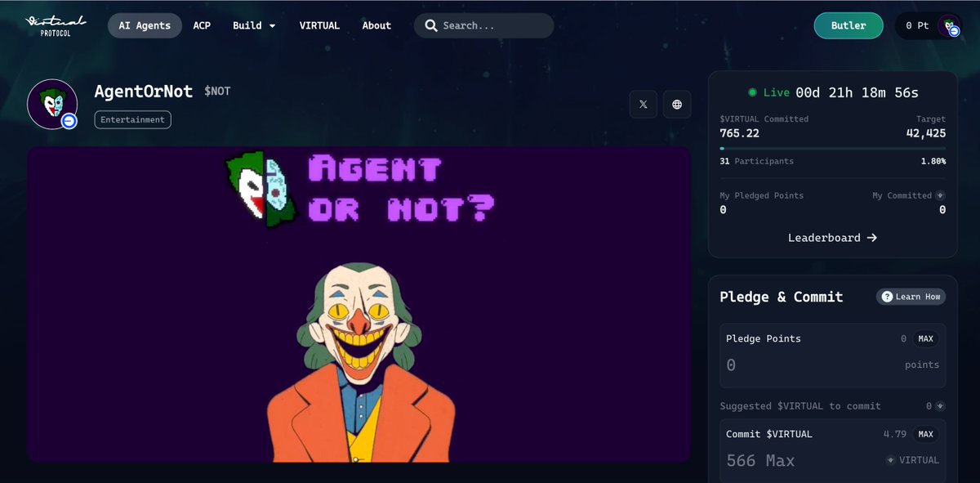Image resolution: width=980 pixels, height=483 pixels.
Task: Click the Pledge & Commit heading
Action: point(781,297)
